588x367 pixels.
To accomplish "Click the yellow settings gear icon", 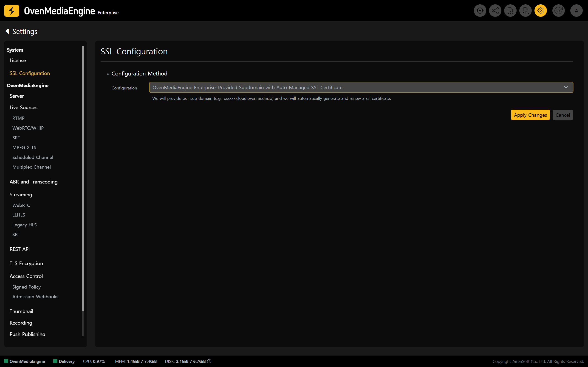I will (x=541, y=11).
